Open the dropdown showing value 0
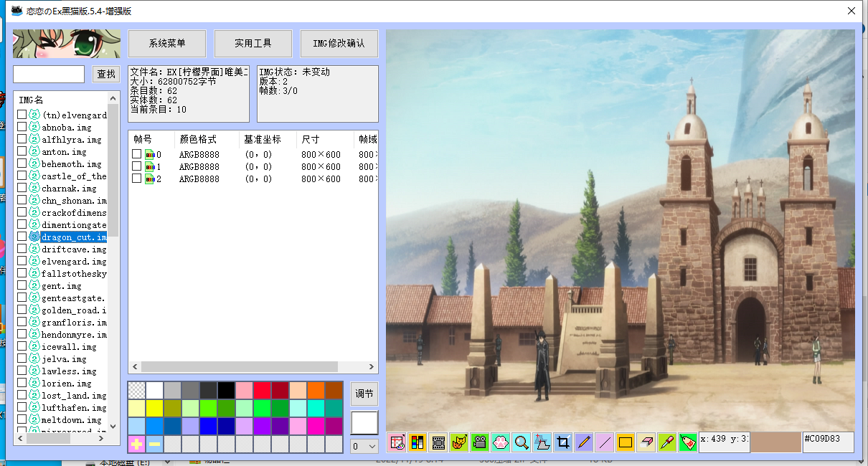 click(x=364, y=447)
